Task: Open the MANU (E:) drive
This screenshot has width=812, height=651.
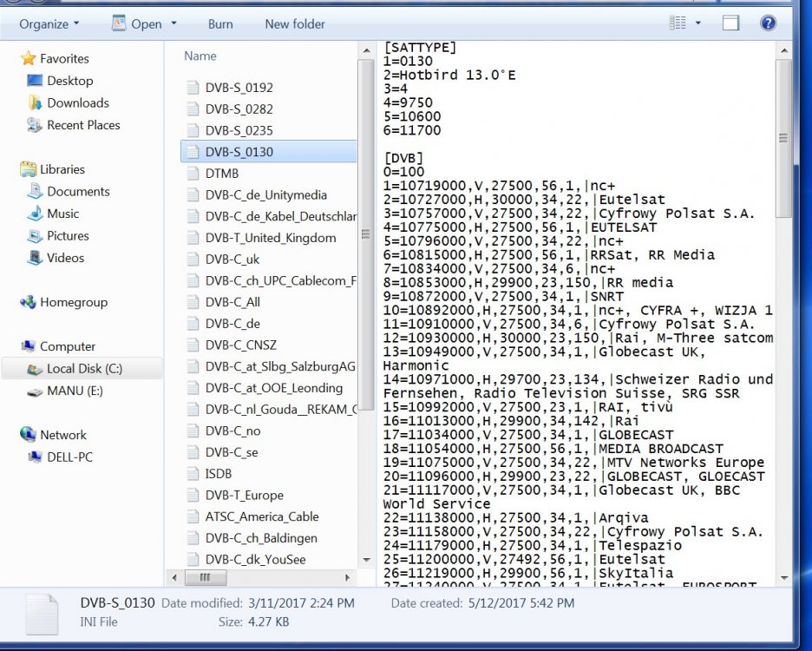Action: [75, 391]
